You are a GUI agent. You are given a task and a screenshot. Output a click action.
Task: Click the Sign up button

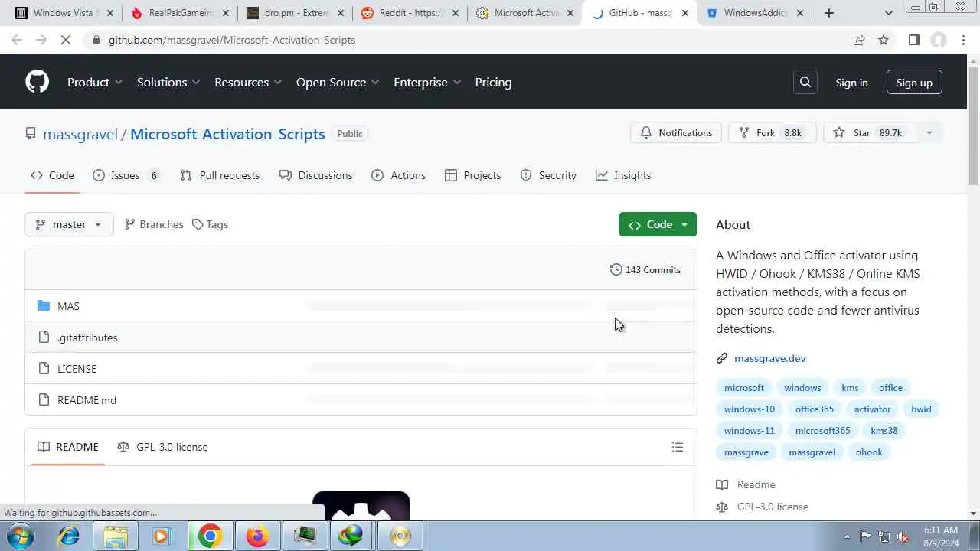point(914,82)
